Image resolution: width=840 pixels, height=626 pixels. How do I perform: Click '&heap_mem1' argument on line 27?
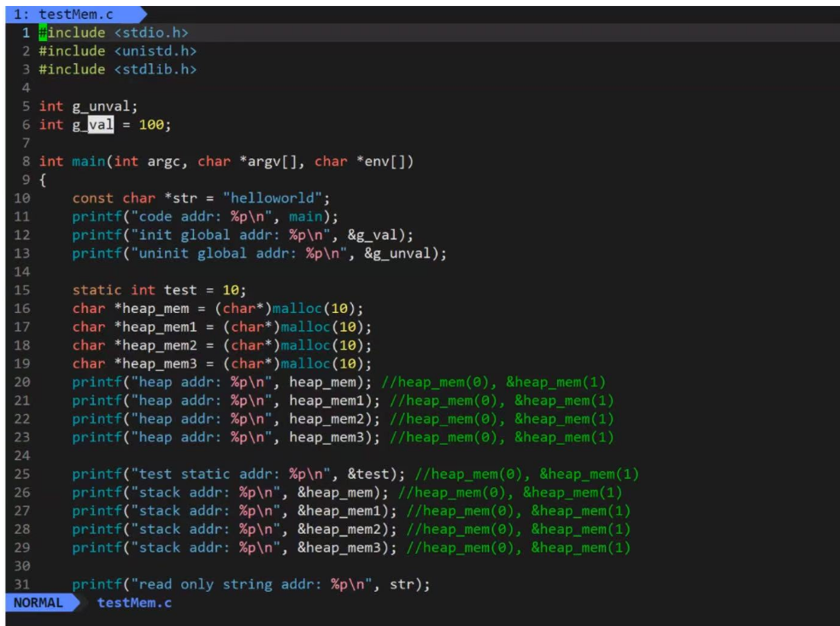pos(339,511)
